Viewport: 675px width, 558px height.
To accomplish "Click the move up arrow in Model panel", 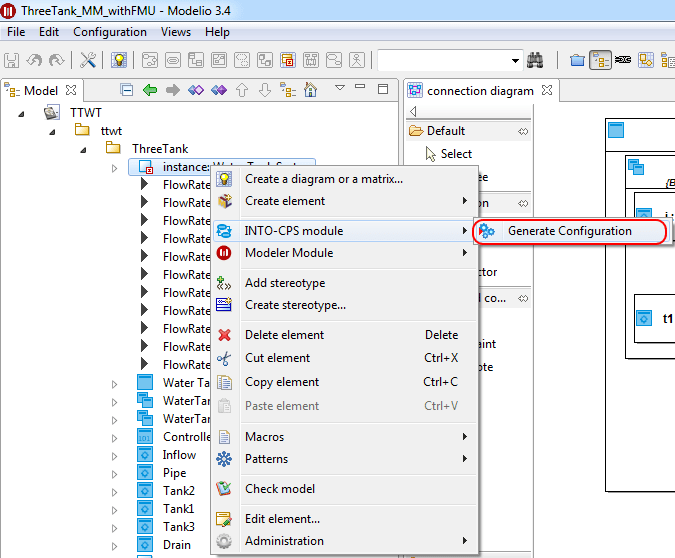I will pyautogui.click(x=242, y=90).
